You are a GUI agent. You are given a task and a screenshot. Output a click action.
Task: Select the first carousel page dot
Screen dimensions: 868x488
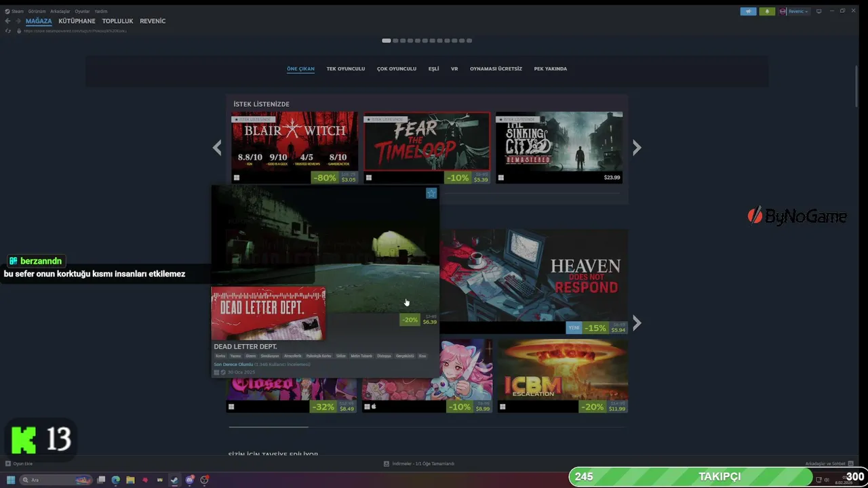387,41
